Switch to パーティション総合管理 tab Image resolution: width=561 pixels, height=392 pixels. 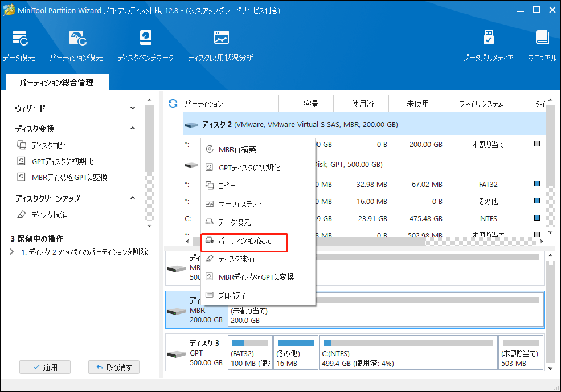click(x=56, y=83)
